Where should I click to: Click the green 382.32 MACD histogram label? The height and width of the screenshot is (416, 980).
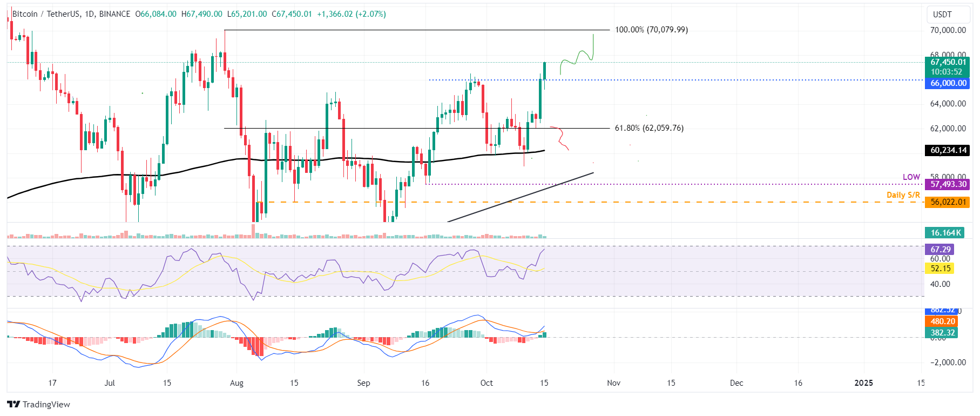tap(942, 333)
